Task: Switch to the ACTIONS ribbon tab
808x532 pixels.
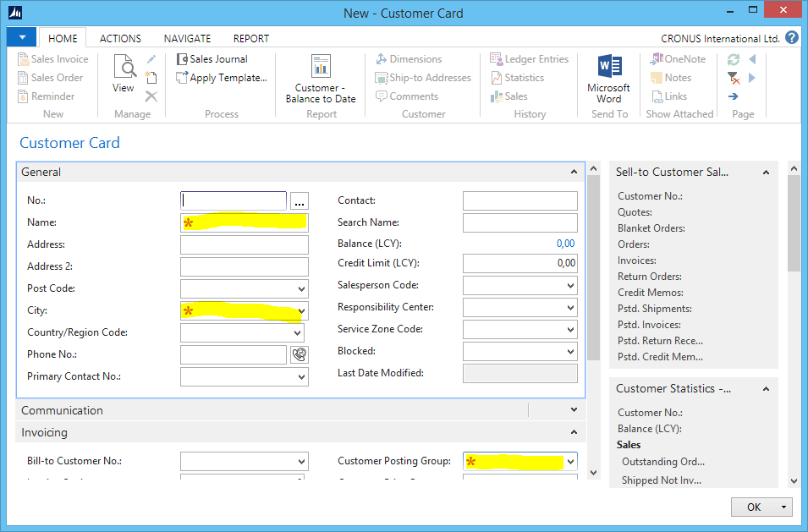Action: pyautogui.click(x=120, y=38)
